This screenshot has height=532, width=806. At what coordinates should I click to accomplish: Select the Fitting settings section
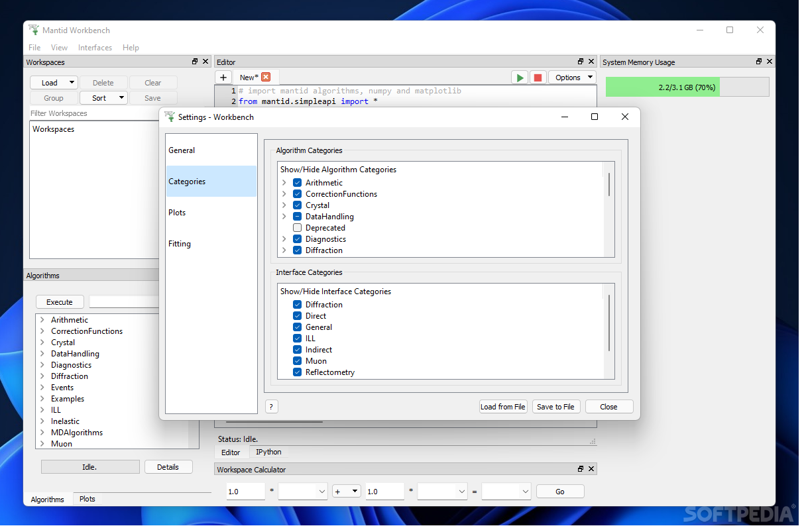tap(211, 244)
